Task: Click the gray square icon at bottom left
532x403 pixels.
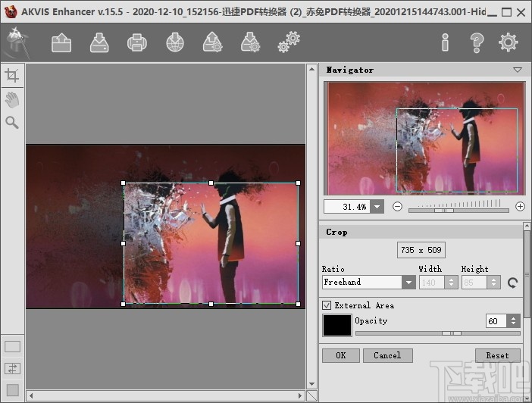Action: pyautogui.click(x=13, y=390)
